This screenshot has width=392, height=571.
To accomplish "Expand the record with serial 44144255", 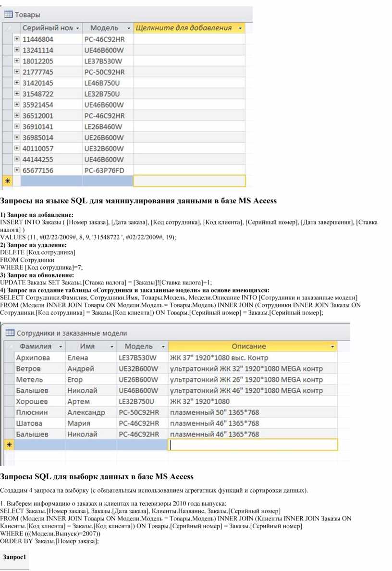I will (x=17, y=159).
